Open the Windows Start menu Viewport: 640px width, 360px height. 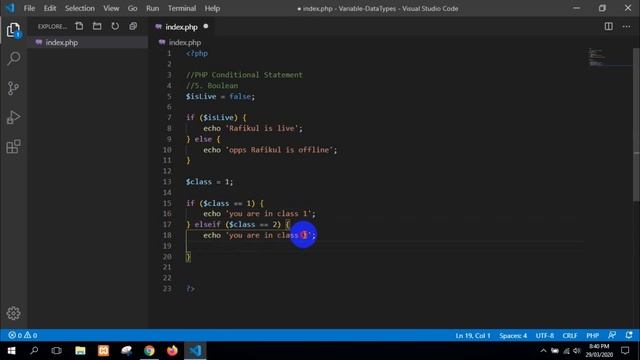coord(11,351)
